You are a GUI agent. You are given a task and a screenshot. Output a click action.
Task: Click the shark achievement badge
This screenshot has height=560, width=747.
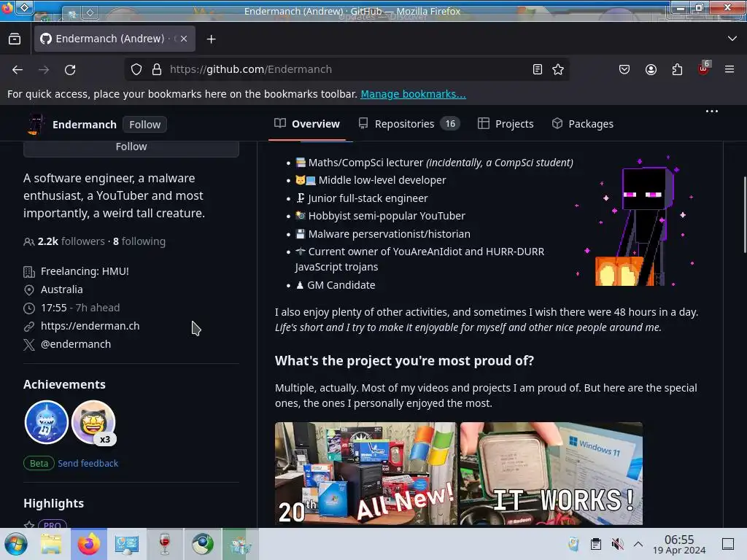46,422
